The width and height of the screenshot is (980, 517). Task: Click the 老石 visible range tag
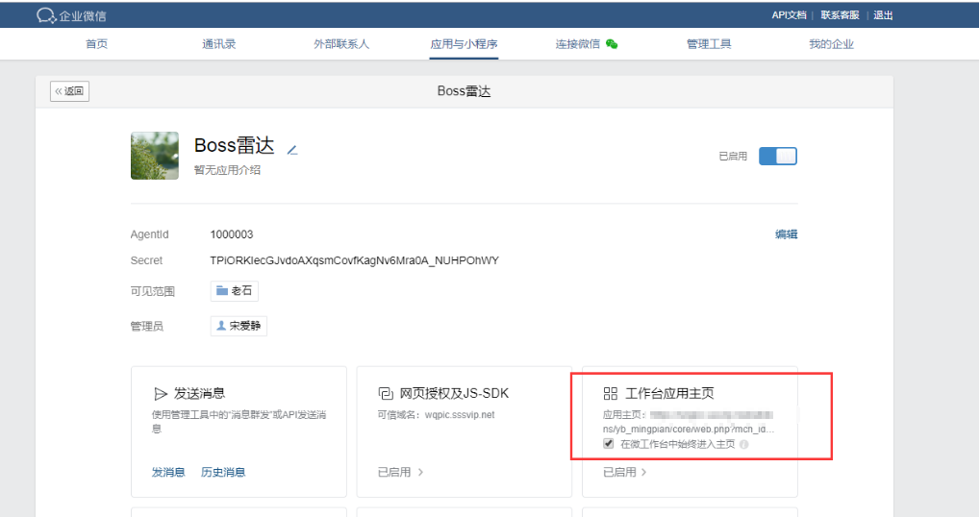[x=235, y=291]
